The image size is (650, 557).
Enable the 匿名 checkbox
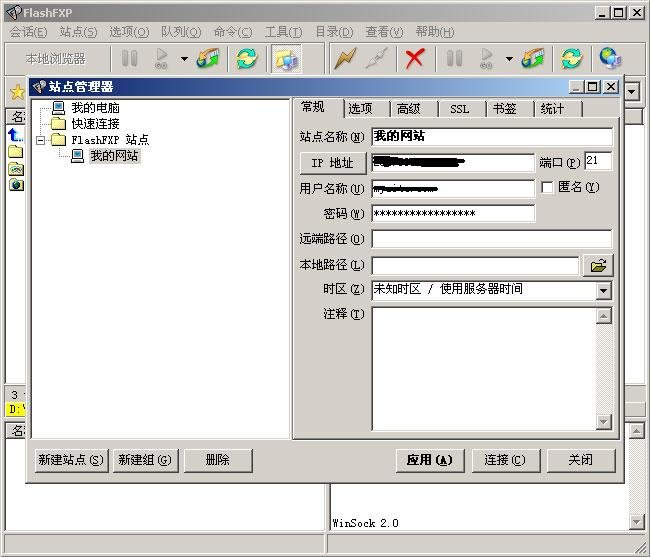pos(547,188)
